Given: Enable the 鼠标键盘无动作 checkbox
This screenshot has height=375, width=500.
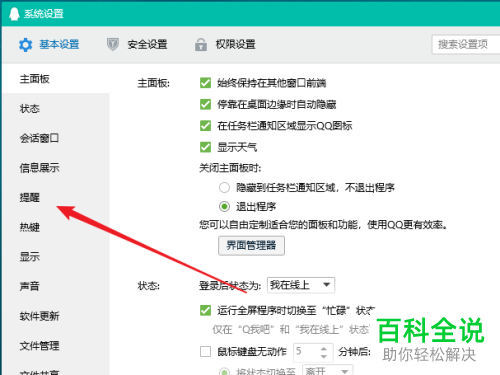Looking at the screenshot, I should pos(205,351).
